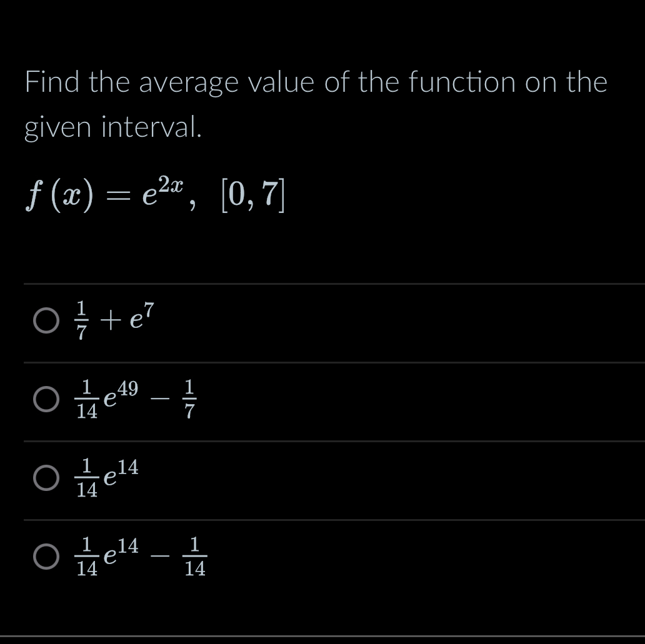The width and height of the screenshot is (645, 644).
Task: Click the fraction 1/7 in the first option
Action: pos(81,319)
